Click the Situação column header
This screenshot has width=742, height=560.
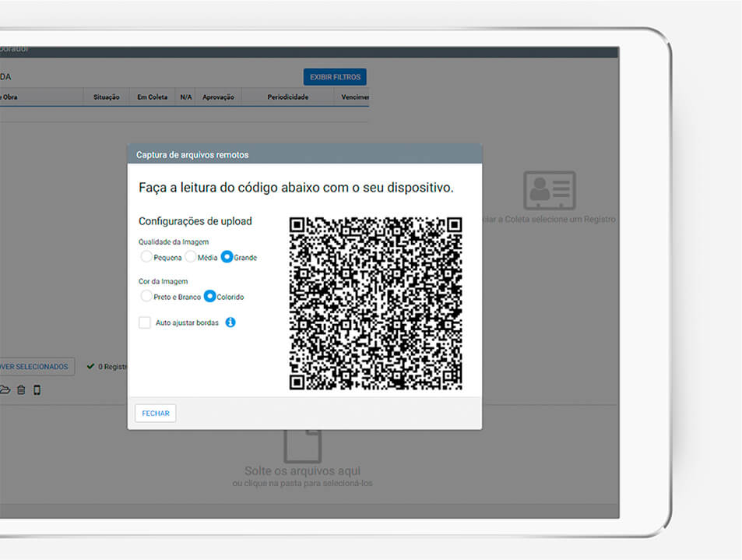[107, 97]
